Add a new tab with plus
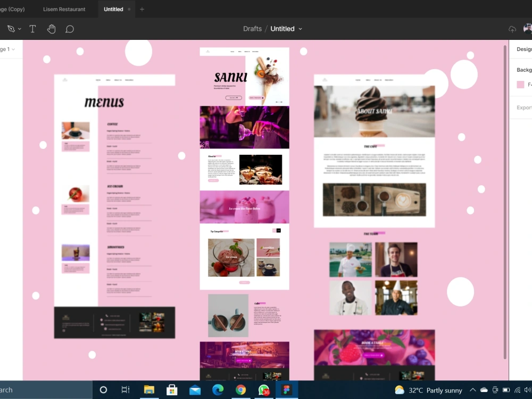 pos(142,9)
